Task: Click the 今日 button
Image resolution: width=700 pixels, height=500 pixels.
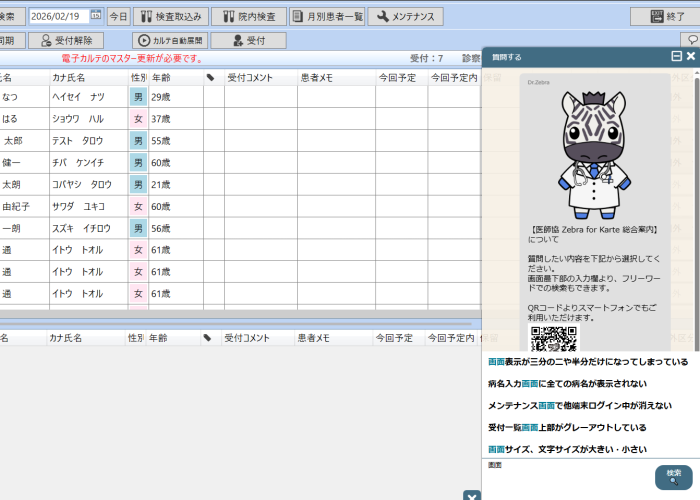Action: 118,17
